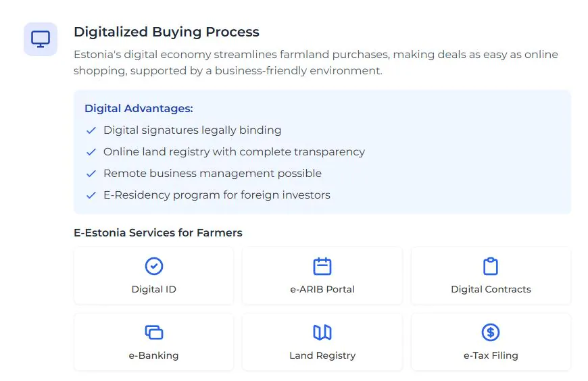Click the Land Registry map icon
Image resolution: width=588 pixels, height=381 pixels.
322,332
